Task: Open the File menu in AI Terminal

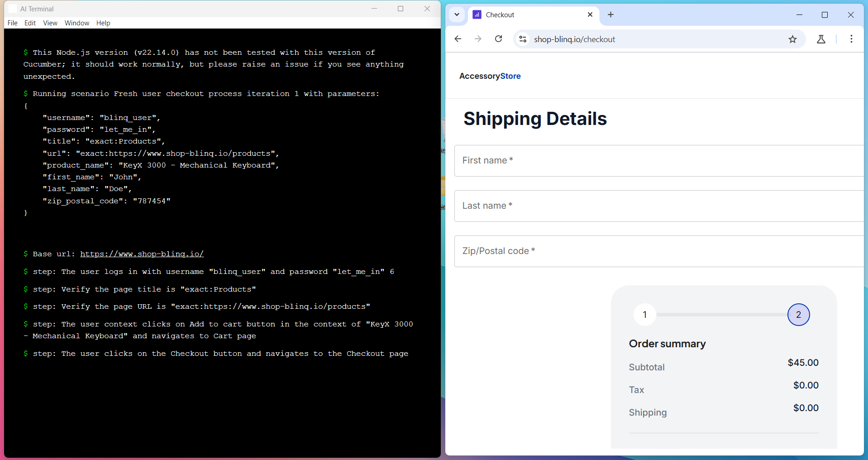Action: 13,23
